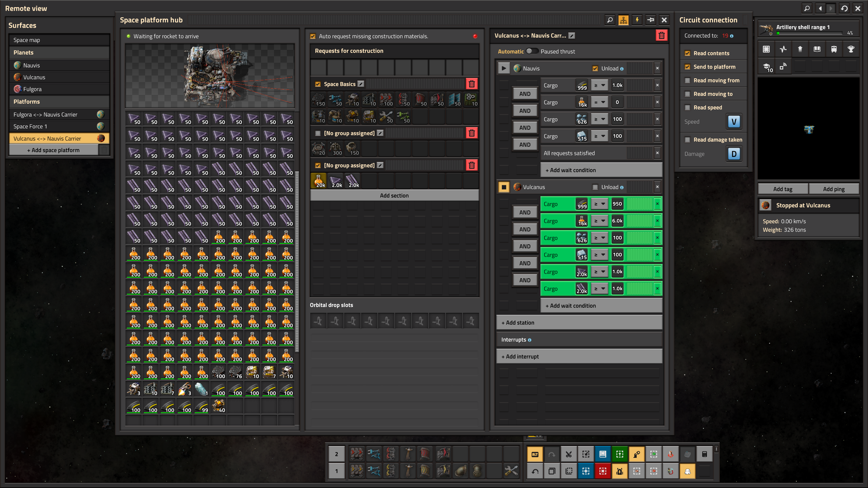Open comparator dropdown for last Vulcanus cargo
The height and width of the screenshot is (488, 868).
click(599, 288)
